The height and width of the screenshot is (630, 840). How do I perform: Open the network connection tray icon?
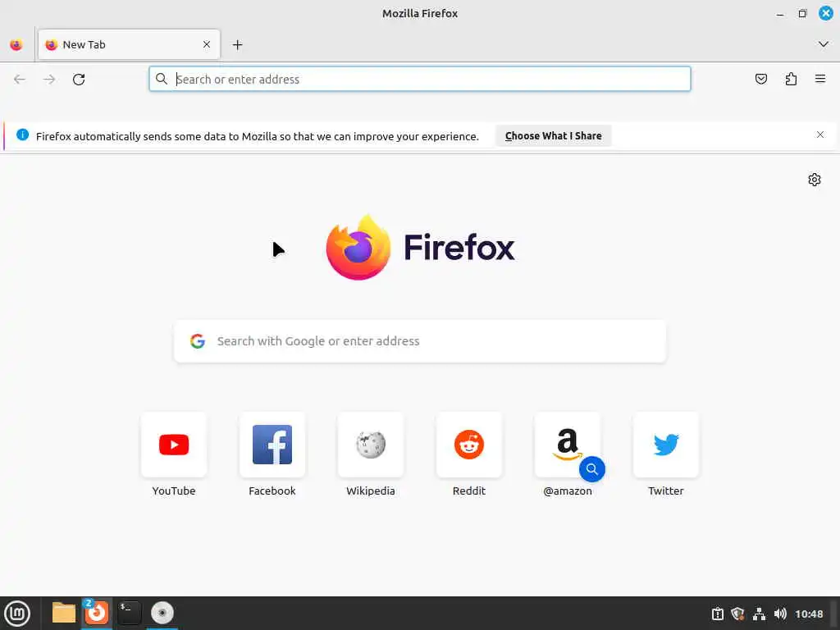pos(759,614)
